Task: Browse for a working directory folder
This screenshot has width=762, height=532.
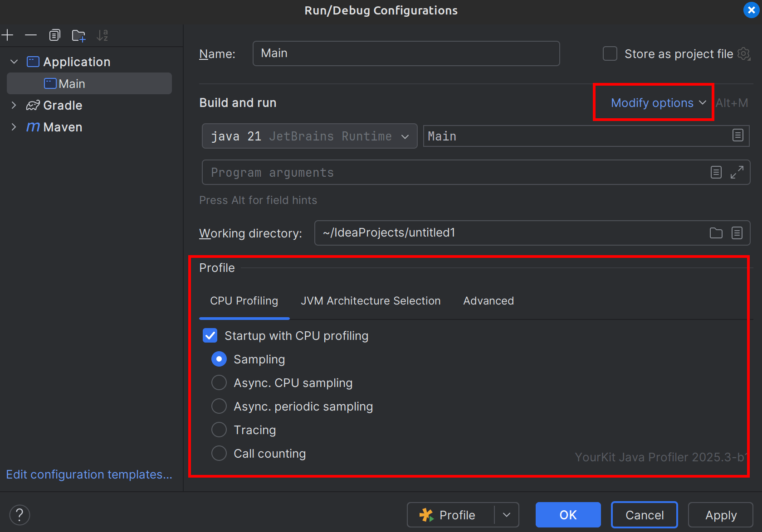Action: pyautogui.click(x=716, y=233)
